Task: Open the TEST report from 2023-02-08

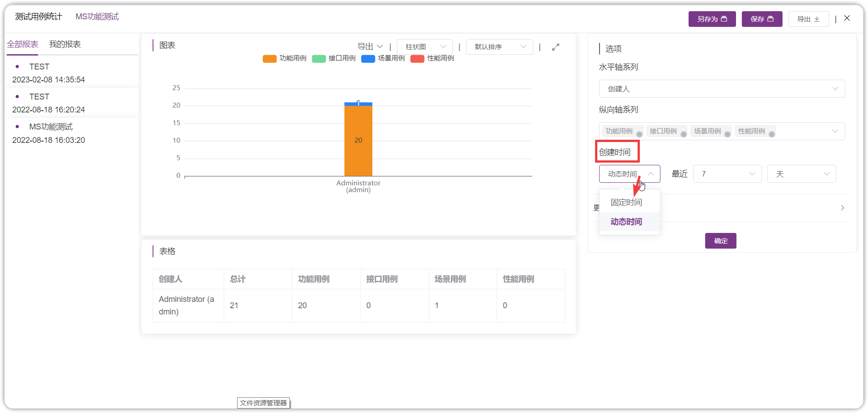Action: 72,73
